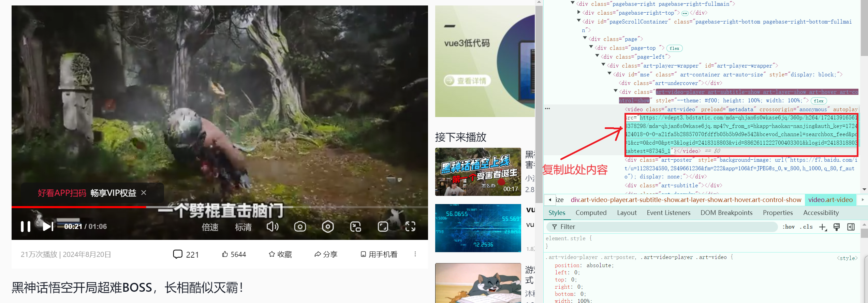The height and width of the screenshot is (303, 868).
Task: Switch to the Styles tab
Action: pyautogui.click(x=557, y=213)
